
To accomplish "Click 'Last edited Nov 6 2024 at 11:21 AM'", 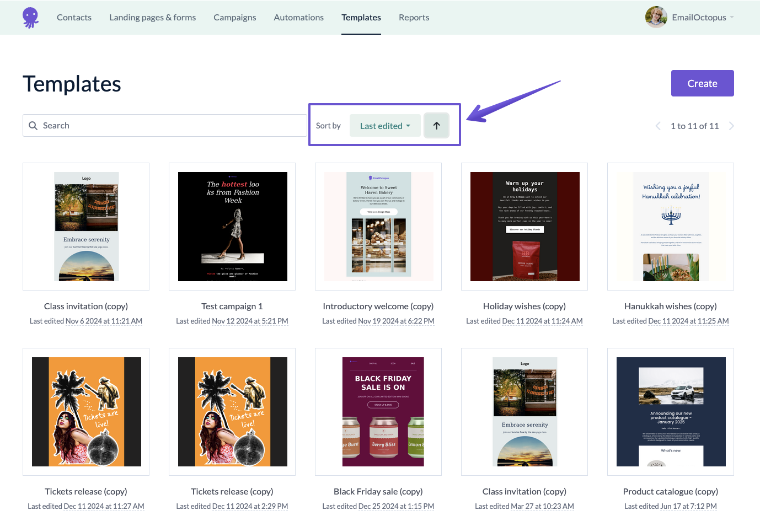I will [x=86, y=321].
